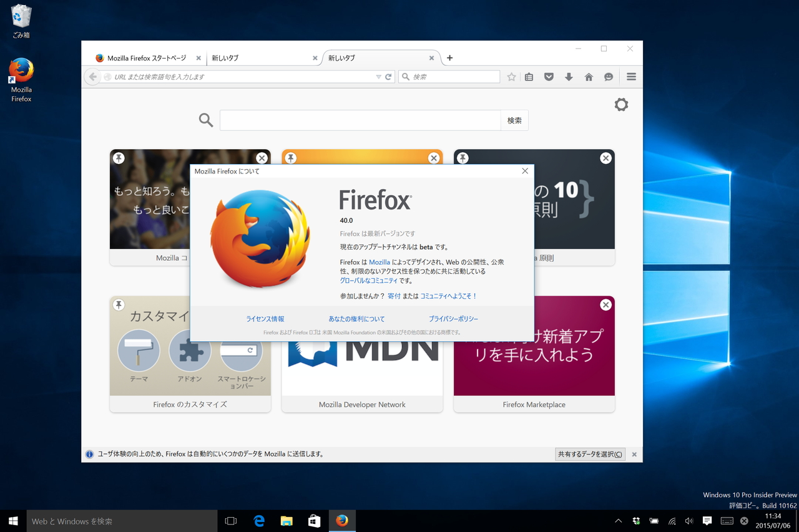Unpin the orange pinned tile
The width and height of the screenshot is (799, 532).
coord(290,158)
